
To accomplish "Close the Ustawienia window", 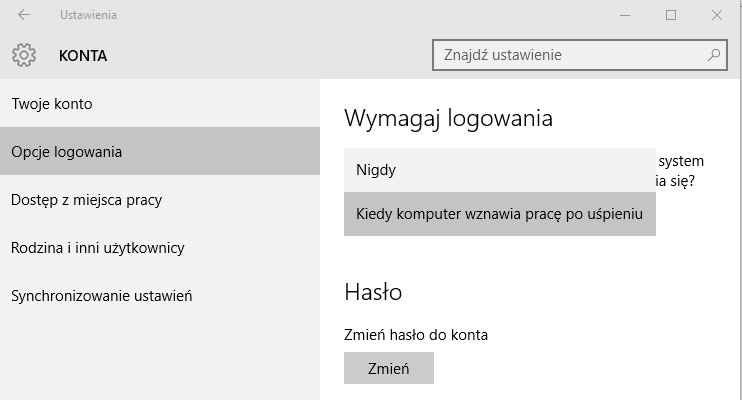I will point(716,15).
